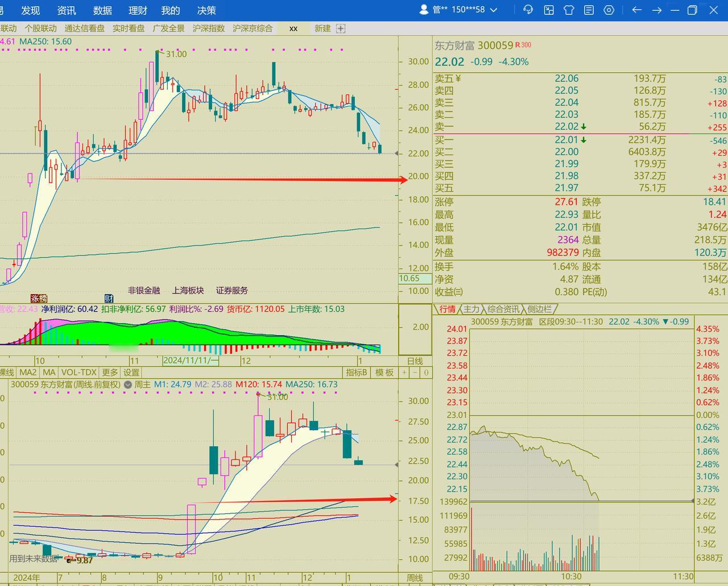The height and width of the screenshot is (586, 728).
Task: Open the customer service headset icon
Action: pos(528,10)
